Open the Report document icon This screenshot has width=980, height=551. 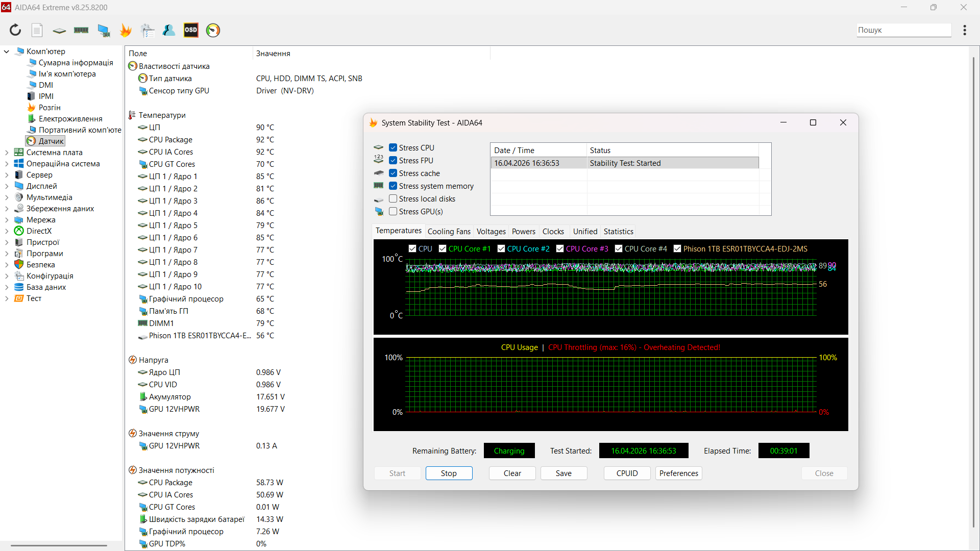(37, 30)
